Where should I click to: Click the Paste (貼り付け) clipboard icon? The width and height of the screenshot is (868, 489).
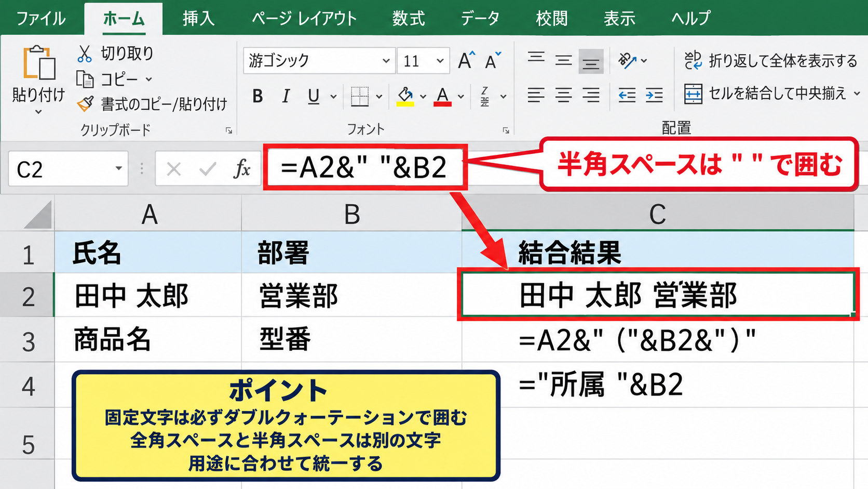tap(39, 62)
